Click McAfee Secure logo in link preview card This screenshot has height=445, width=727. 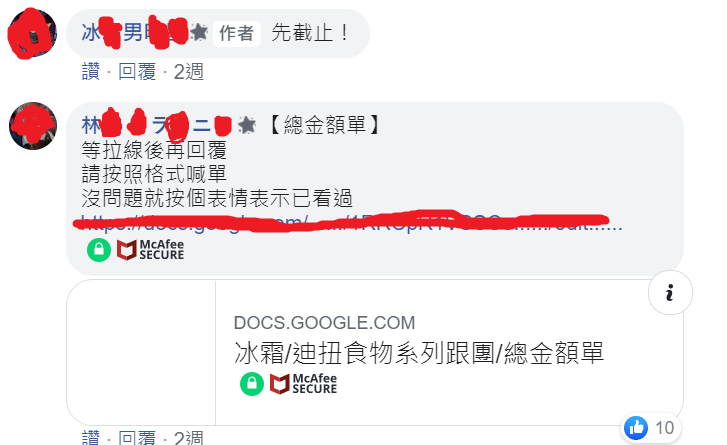[x=303, y=384]
